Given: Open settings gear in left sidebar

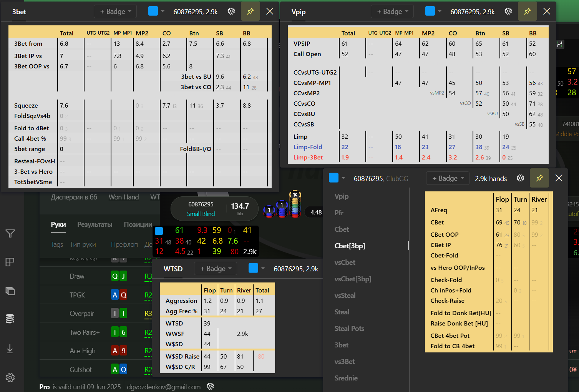Looking at the screenshot, I should coord(10,377).
